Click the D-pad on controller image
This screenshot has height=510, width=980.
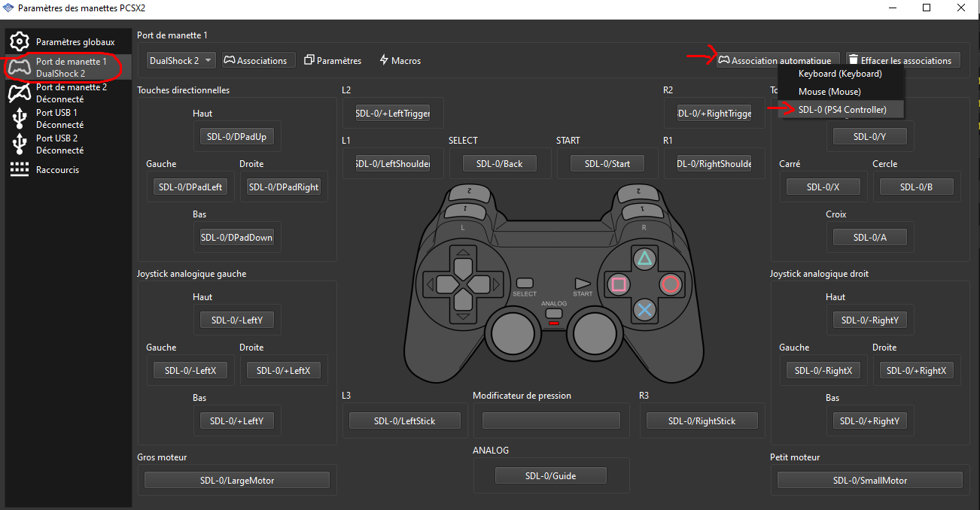pyautogui.click(x=461, y=284)
